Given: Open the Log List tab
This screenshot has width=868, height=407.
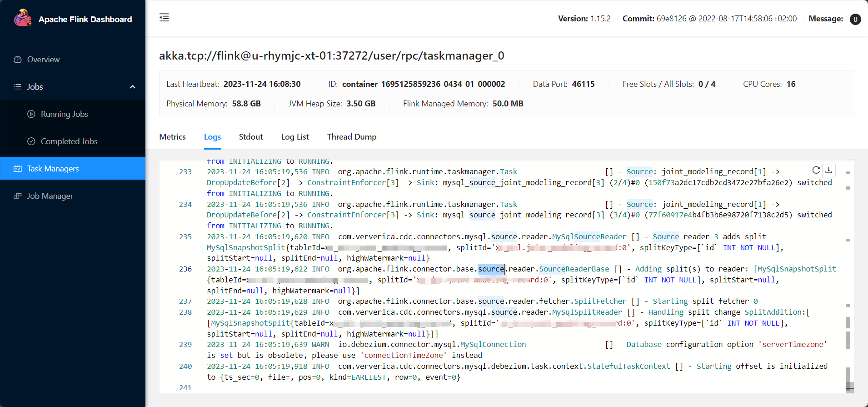Looking at the screenshot, I should (295, 137).
